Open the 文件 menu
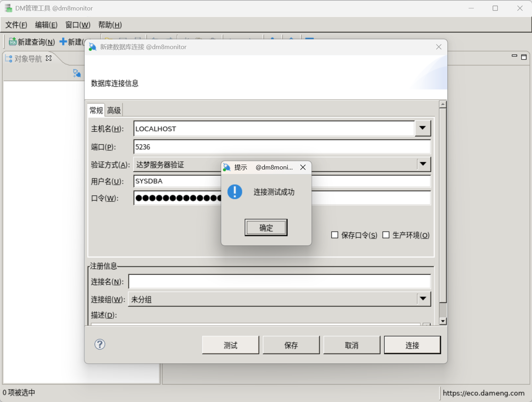Viewport: 532px width, 402px height. pos(16,25)
